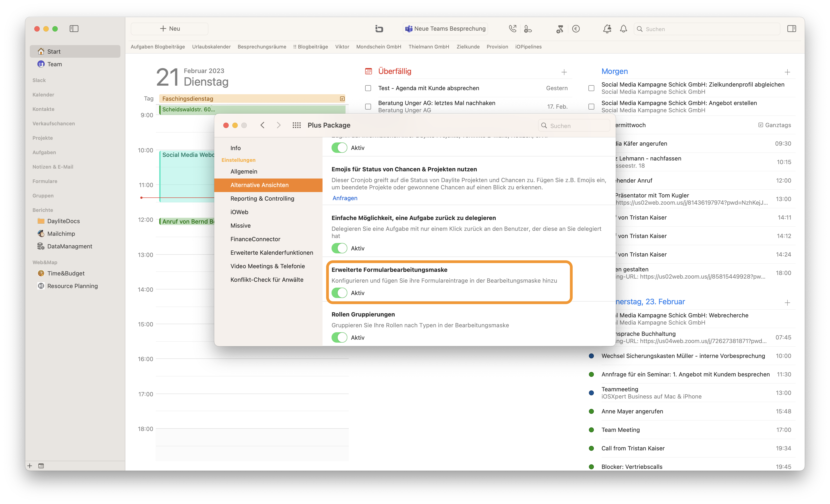Toggle the sidebar icon in the title bar
The height and width of the screenshot is (504, 830).
coord(74,29)
